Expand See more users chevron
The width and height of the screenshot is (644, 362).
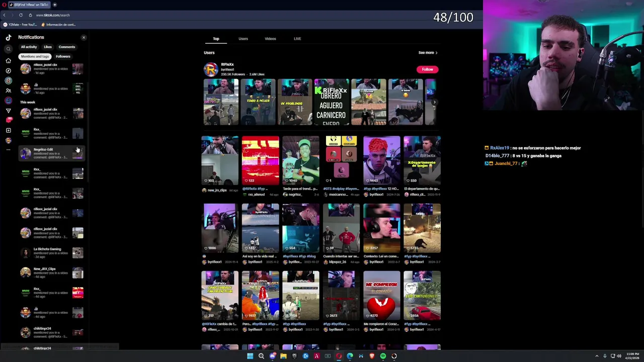(436, 53)
